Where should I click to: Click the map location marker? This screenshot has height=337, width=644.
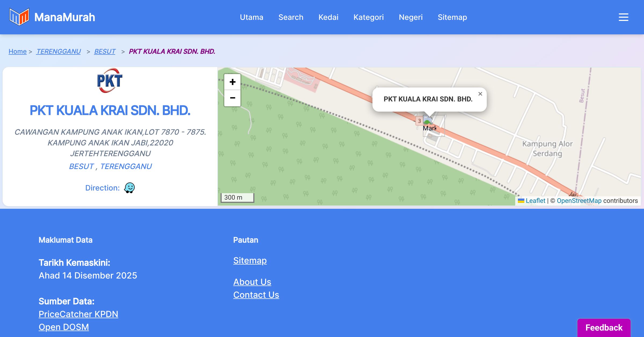point(433,126)
